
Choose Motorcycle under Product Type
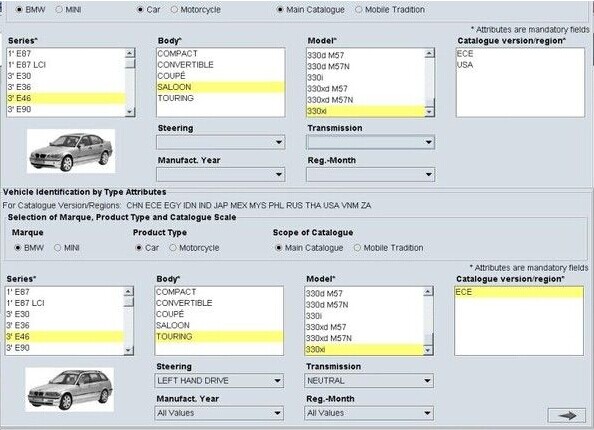173,248
